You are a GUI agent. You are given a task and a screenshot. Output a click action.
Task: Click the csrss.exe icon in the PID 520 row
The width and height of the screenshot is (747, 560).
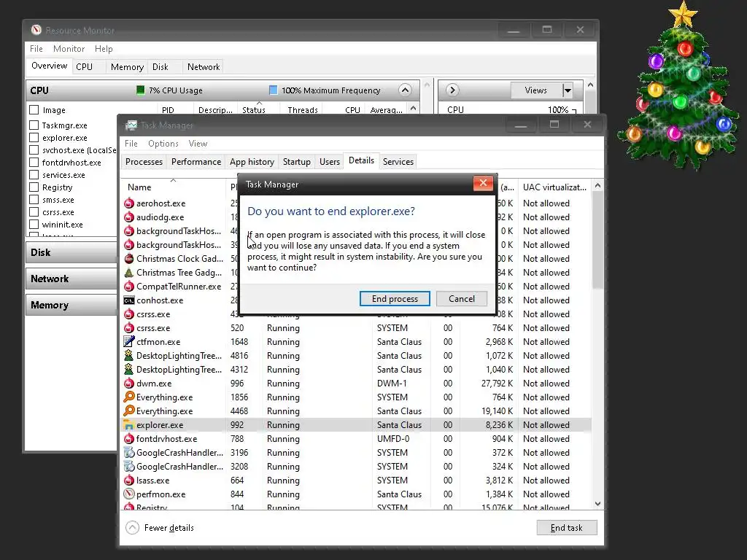tap(128, 327)
